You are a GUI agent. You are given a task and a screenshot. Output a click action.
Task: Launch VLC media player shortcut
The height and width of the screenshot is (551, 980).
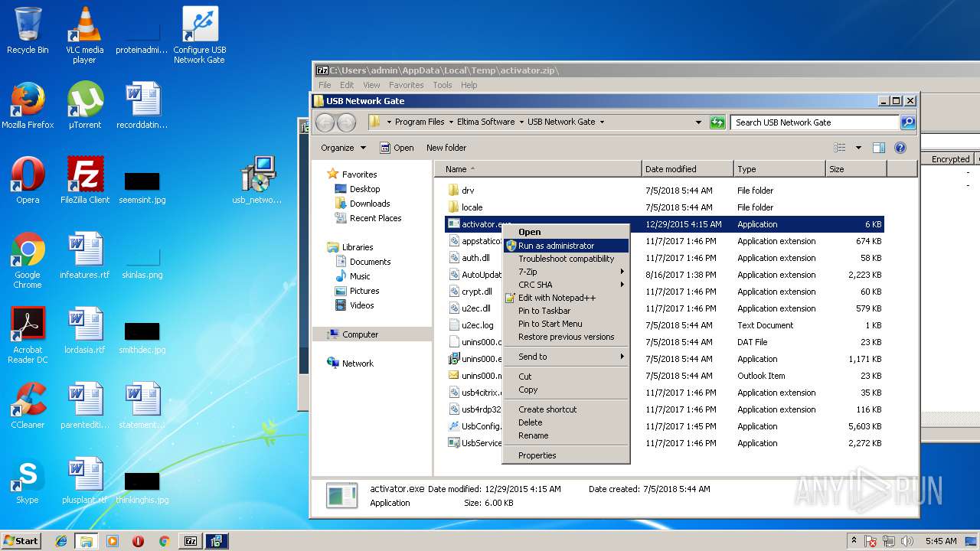(84, 34)
